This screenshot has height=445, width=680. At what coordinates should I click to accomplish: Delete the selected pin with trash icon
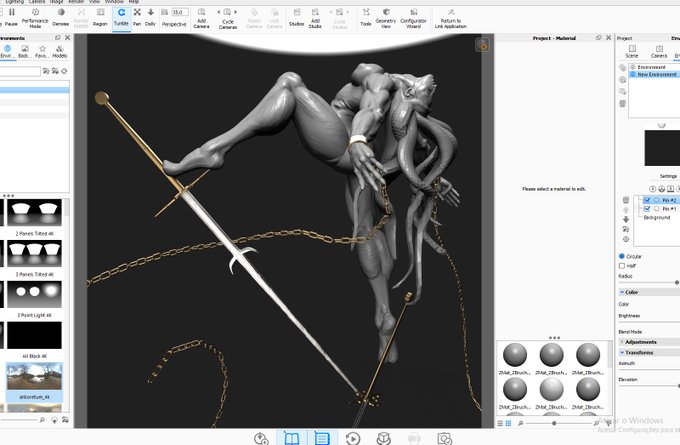626,200
